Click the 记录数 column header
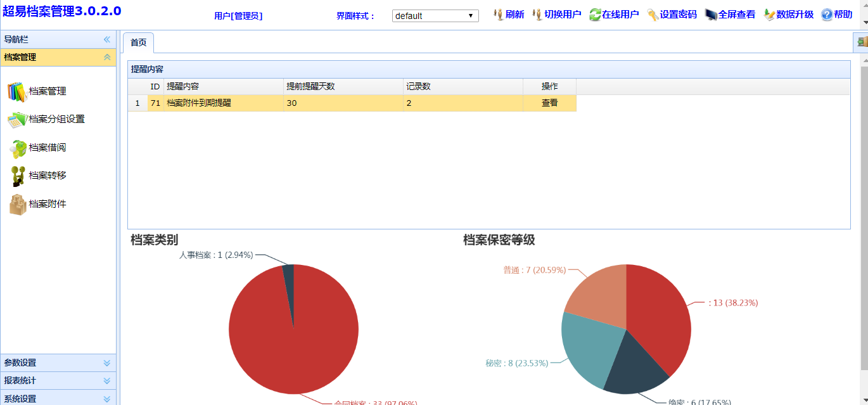 [463, 86]
